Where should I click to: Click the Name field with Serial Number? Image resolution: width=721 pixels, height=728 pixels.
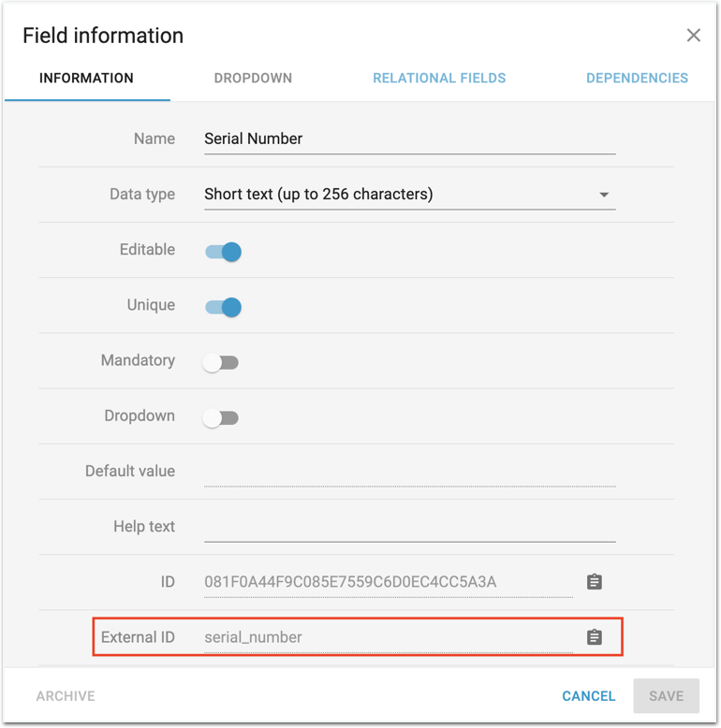[409, 138]
